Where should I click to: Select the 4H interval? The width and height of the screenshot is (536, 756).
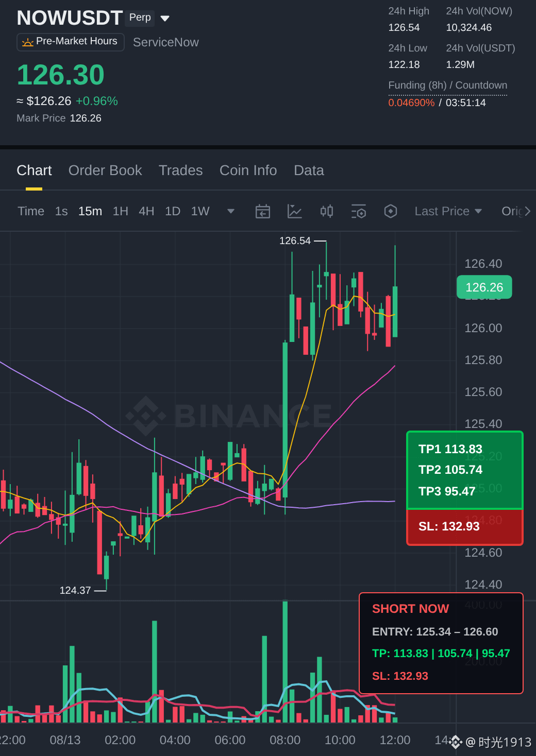tap(146, 211)
